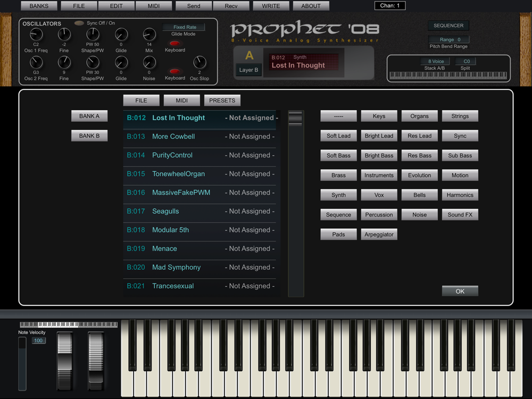The image size is (532, 399).
Task: Click the modulation wheel
Action: 96,361
